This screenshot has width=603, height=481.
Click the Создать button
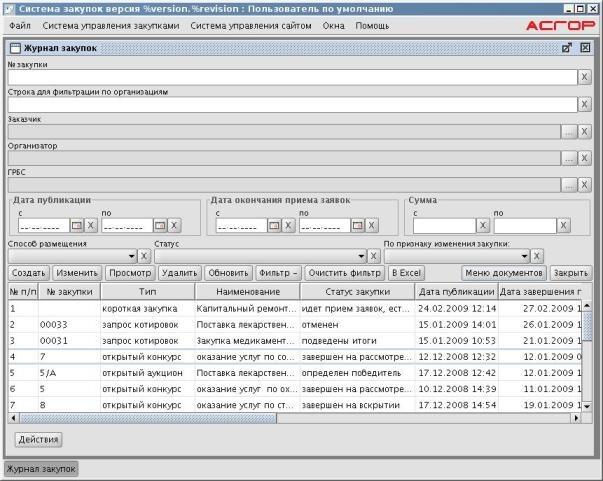tap(29, 272)
